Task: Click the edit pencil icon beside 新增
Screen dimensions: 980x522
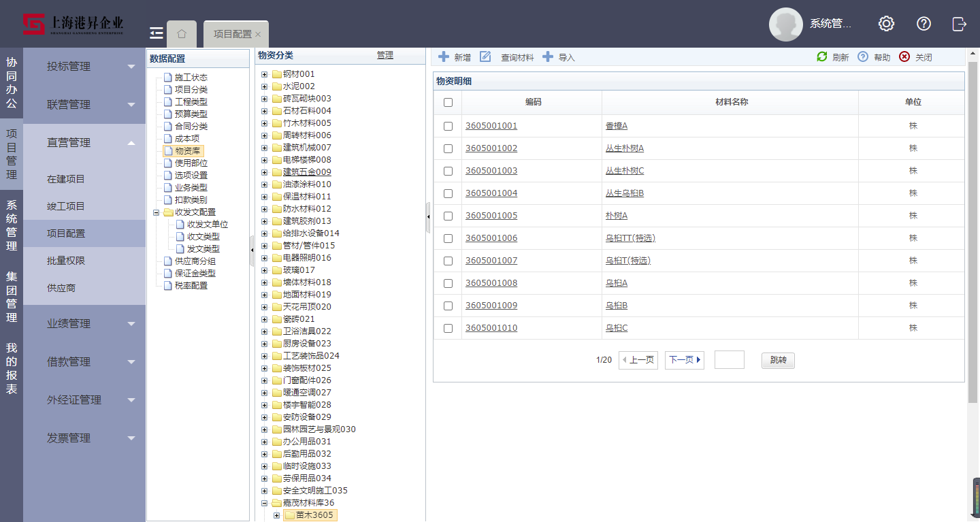Action: pyautogui.click(x=485, y=56)
